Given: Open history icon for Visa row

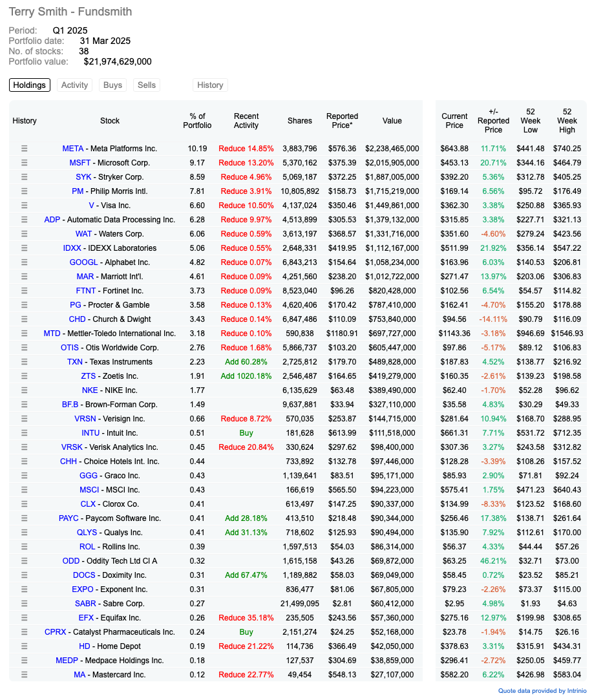Looking at the screenshot, I should tap(24, 206).
